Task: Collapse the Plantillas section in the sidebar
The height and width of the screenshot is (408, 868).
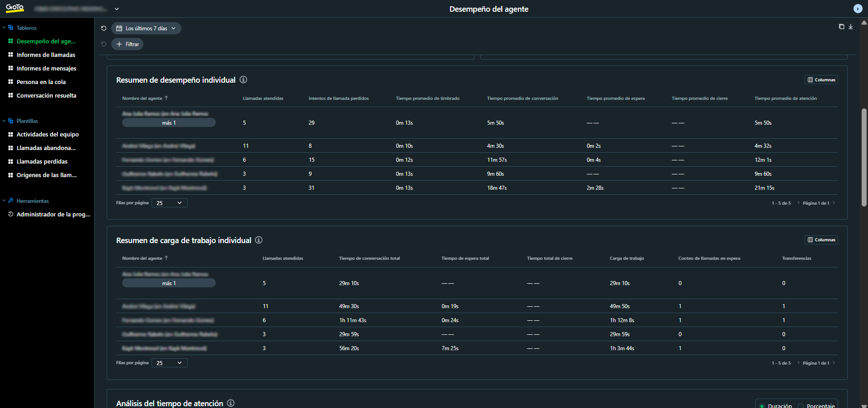Action: [4, 121]
